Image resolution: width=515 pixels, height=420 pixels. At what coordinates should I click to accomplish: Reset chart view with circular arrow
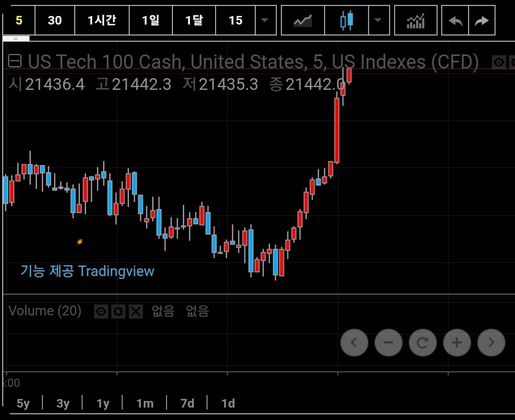tap(422, 343)
